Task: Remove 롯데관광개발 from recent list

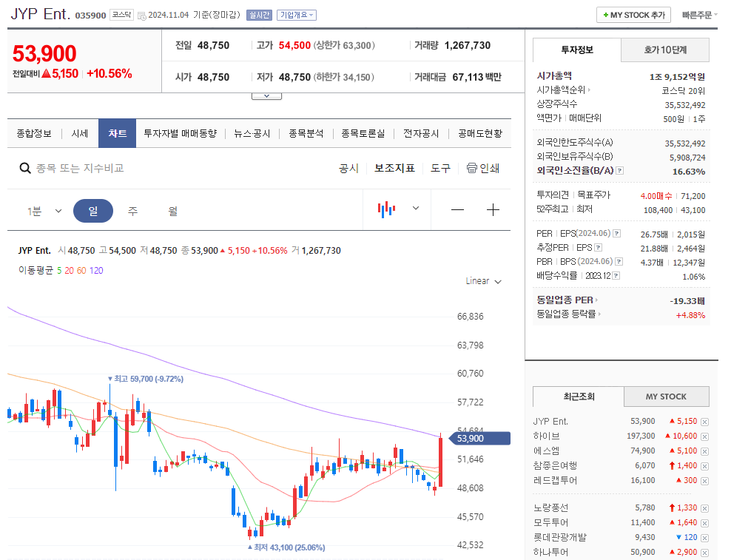Action: click(704, 538)
